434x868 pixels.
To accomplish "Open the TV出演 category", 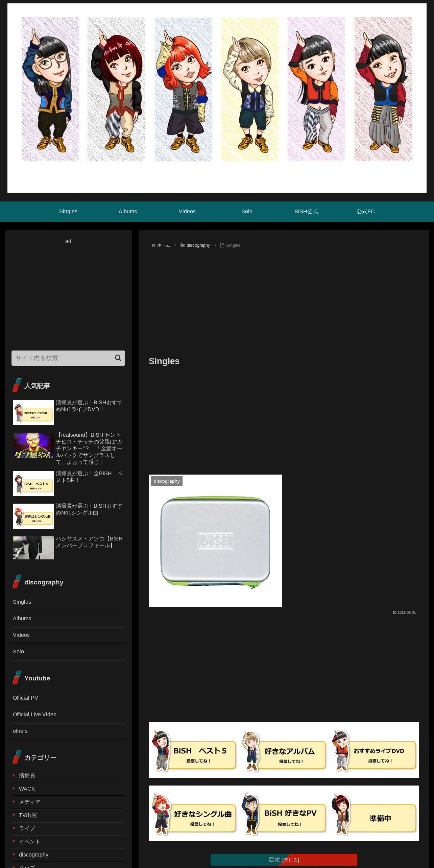I will (x=68, y=815).
